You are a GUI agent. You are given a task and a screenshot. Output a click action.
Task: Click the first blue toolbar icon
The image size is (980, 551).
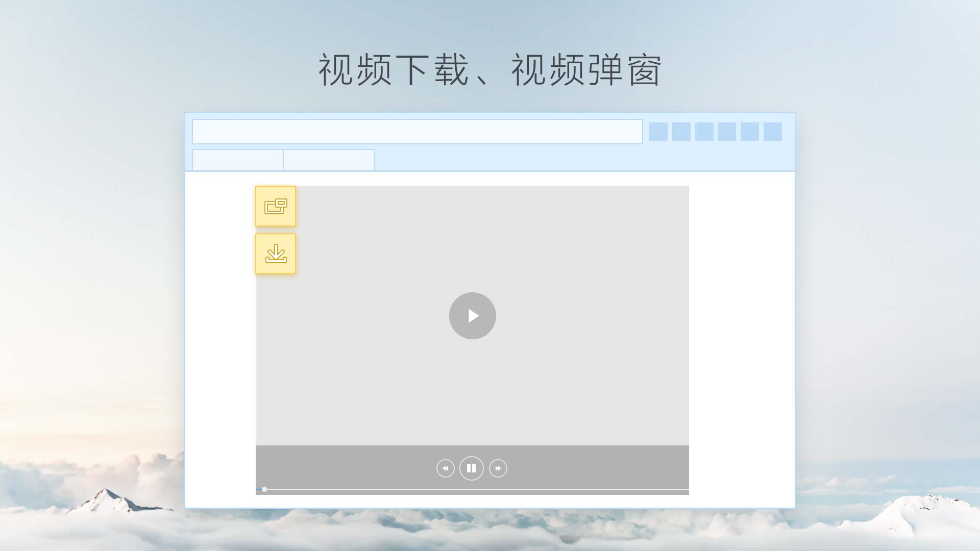point(658,132)
